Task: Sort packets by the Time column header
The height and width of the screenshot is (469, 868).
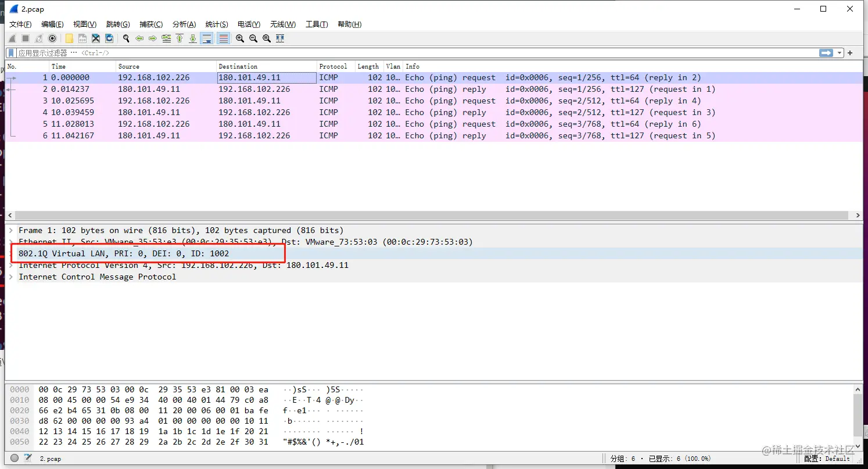Action: (83, 66)
